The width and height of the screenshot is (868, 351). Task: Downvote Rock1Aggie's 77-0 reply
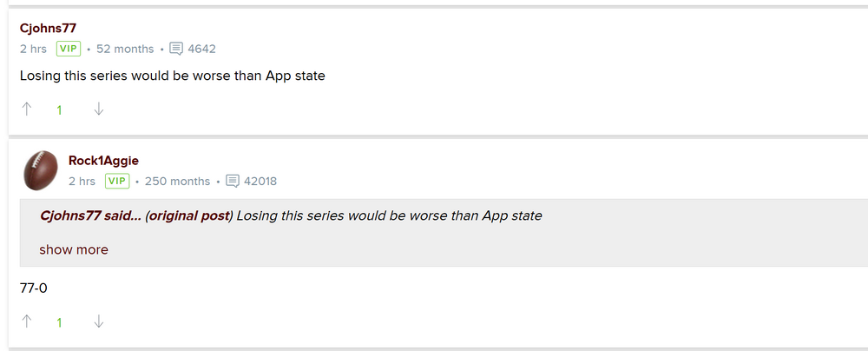[x=99, y=321]
